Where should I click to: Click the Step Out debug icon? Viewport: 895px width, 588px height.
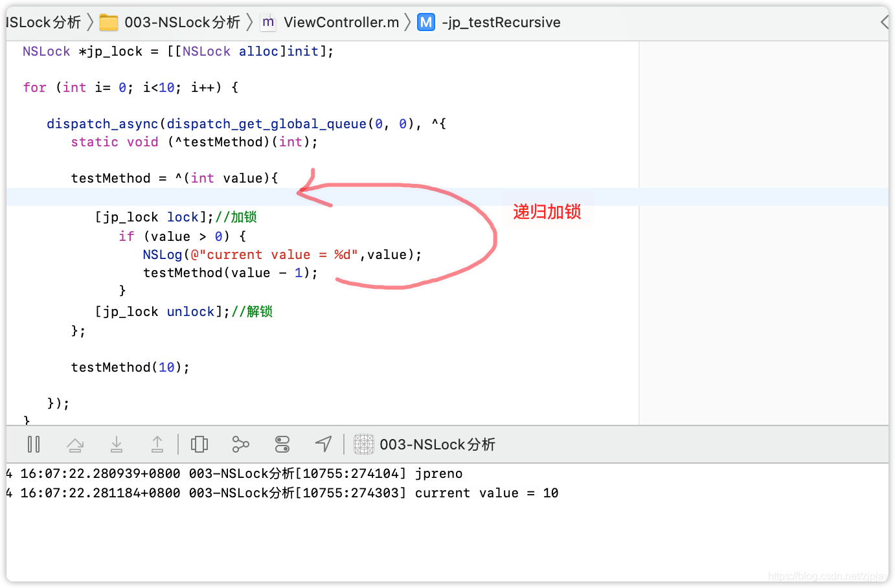click(x=157, y=444)
